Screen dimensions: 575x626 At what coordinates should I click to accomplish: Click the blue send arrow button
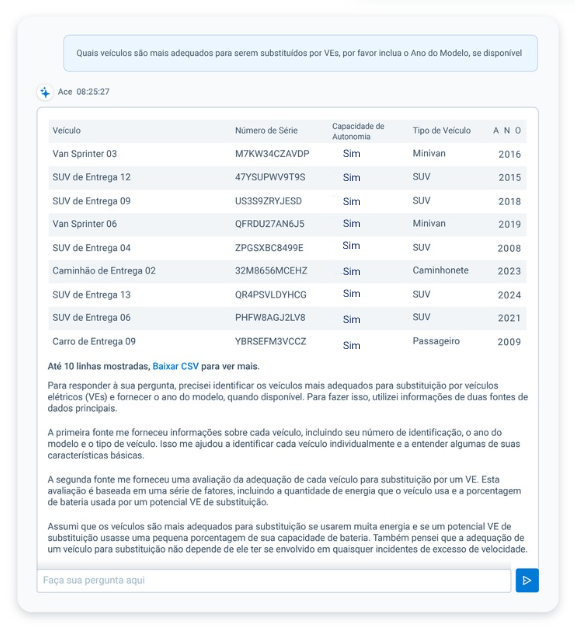(527, 580)
